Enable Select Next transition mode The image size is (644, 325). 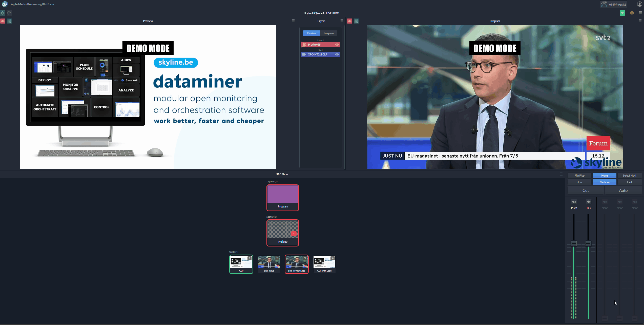pos(630,176)
